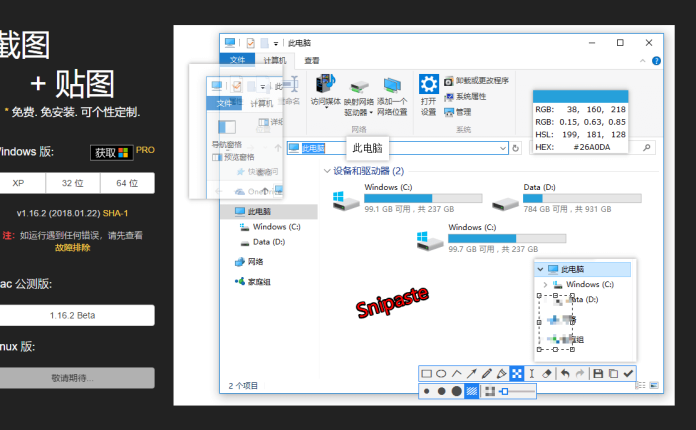Open the 查看 ribbon tab
Screen dimensions: 696x430
(312, 60)
